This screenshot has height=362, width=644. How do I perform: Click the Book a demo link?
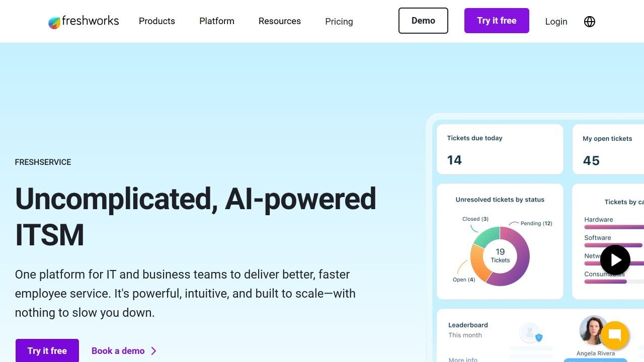(x=118, y=350)
